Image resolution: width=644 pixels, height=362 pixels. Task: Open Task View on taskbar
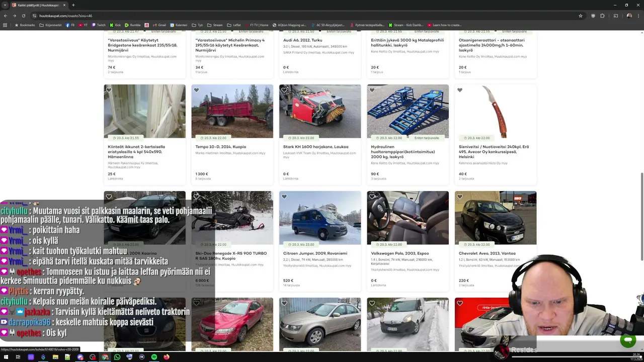coord(18,357)
